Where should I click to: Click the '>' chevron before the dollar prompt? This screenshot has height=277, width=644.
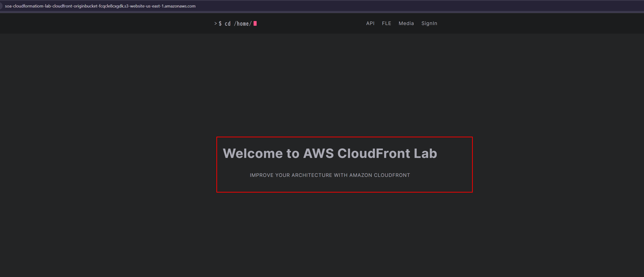pos(215,23)
